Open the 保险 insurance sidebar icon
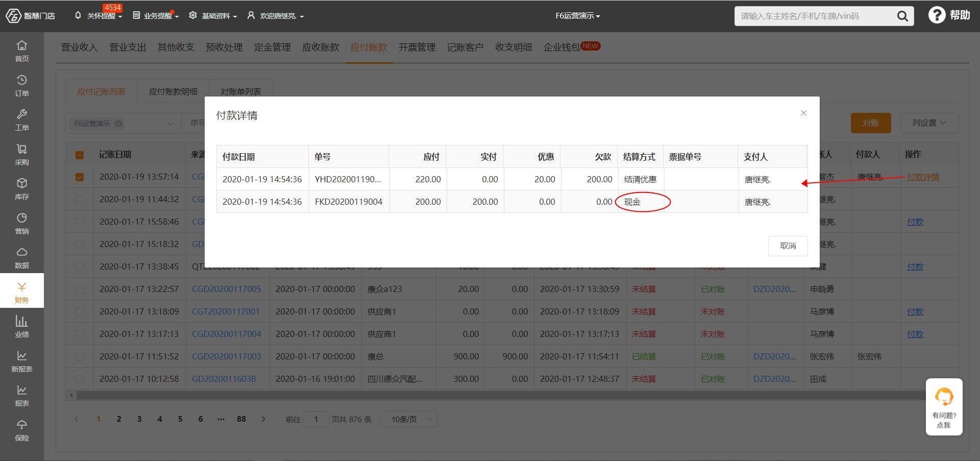This screenshot has width=980, height=461. pos(21,430)
